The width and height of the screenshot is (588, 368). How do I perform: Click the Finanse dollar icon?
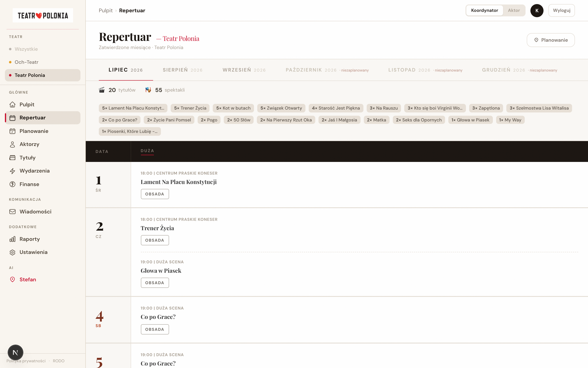(x=12, y=184)
